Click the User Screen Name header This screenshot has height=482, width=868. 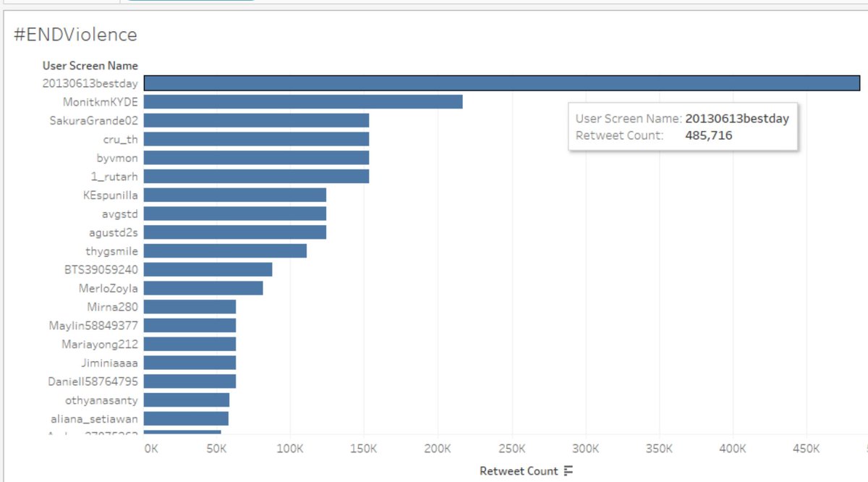click(90, 65)
